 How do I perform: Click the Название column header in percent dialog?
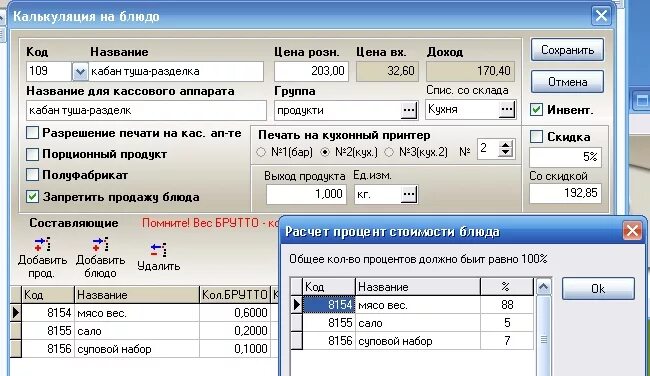(x=418, y=287)
